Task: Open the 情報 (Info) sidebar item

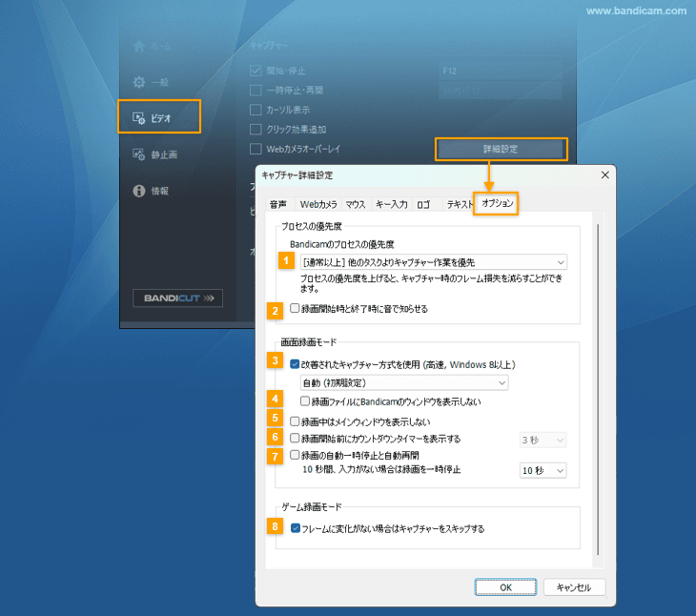Action: pyautogui.click(x=151, y=191)
